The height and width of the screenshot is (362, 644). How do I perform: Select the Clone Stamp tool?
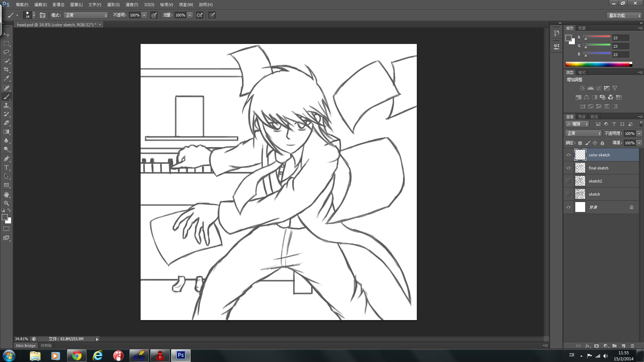pos(6,105)
